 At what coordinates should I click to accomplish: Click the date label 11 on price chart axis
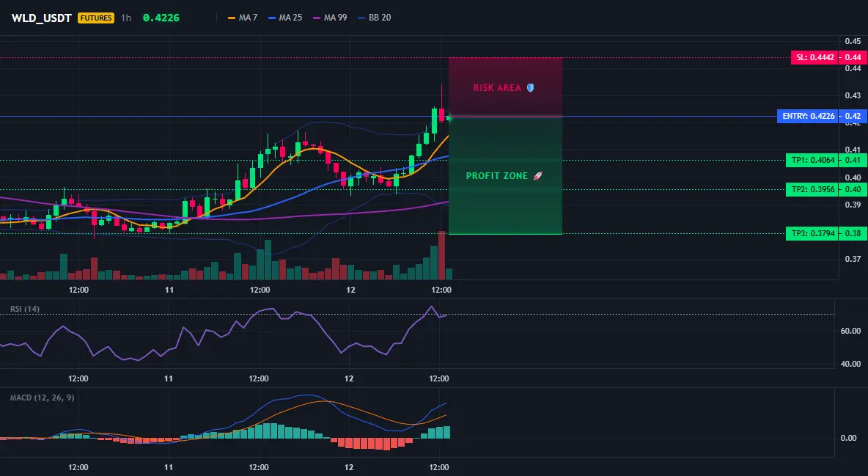click(169, 290)
